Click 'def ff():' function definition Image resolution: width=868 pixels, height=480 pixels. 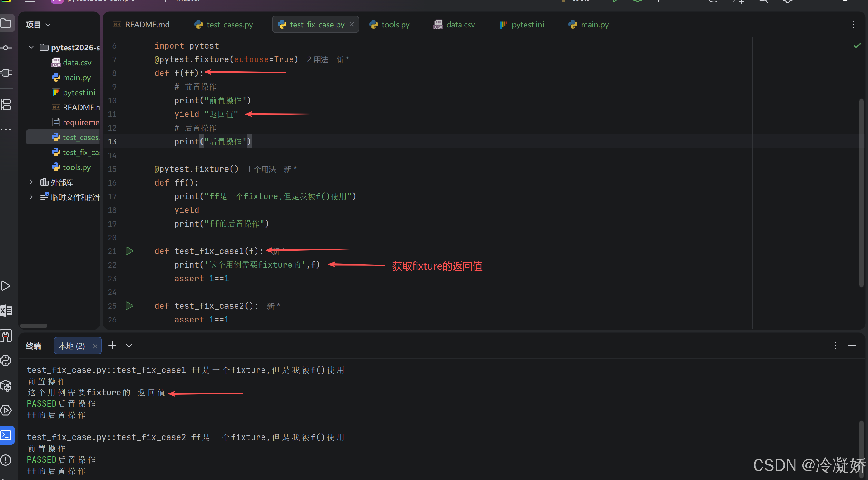[177, 183]
